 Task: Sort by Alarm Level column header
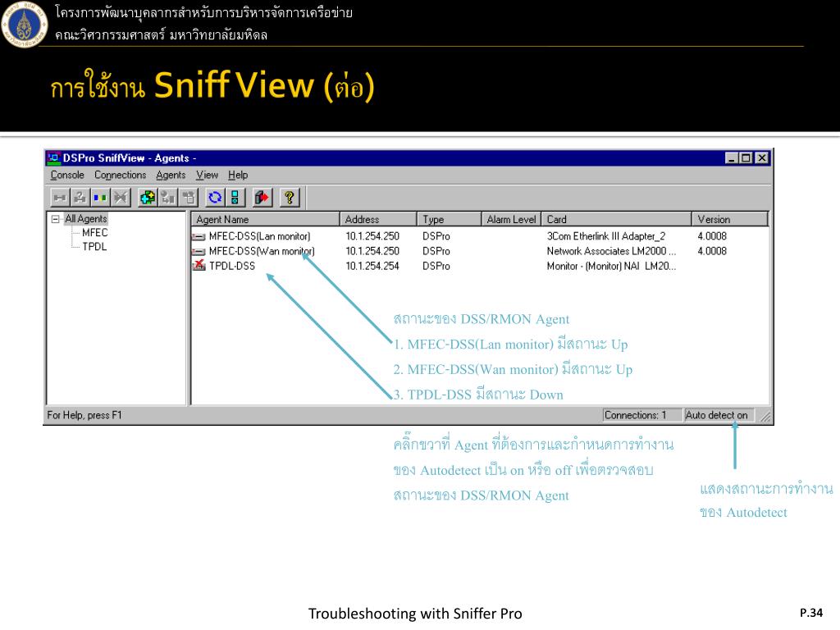[x=511, y=219]
